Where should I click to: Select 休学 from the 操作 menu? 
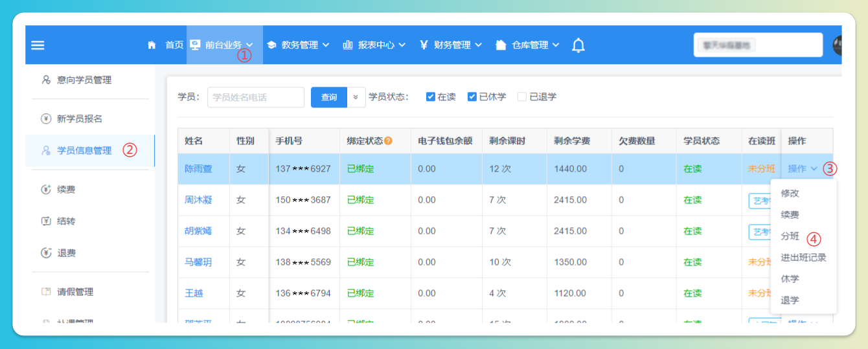coord(790,278)
